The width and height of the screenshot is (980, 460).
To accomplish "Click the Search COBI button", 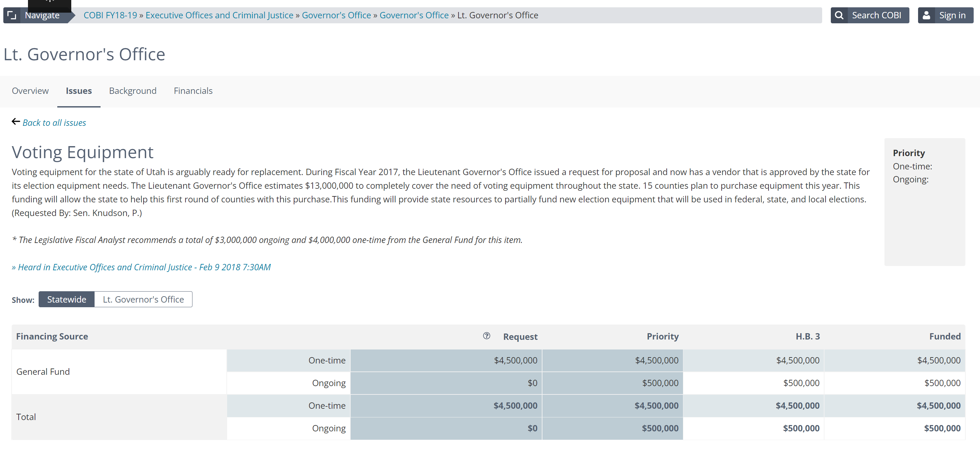I will click(x=876, y=15).
